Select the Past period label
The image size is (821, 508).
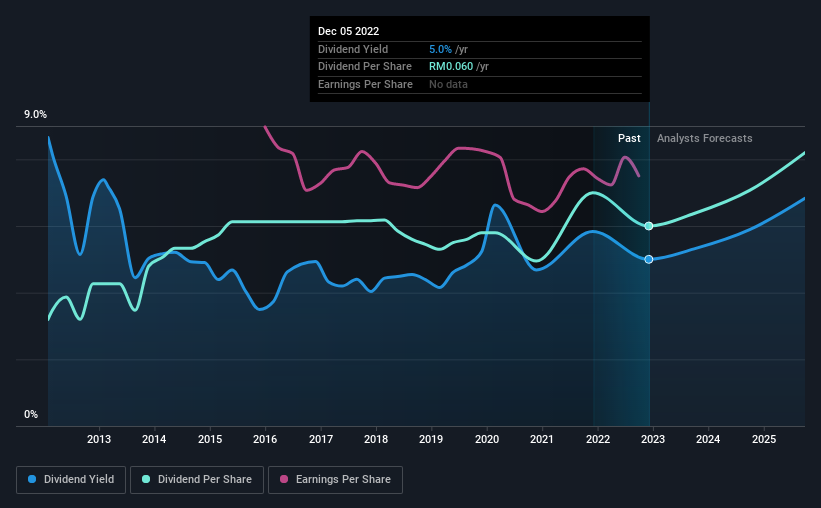coord(629,138)
